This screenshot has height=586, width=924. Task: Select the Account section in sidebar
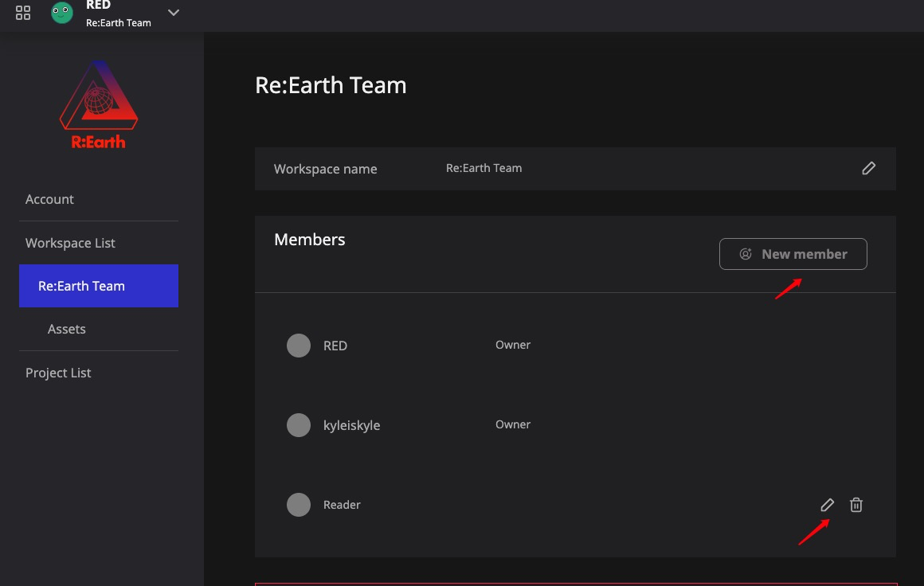coord(49,198)
